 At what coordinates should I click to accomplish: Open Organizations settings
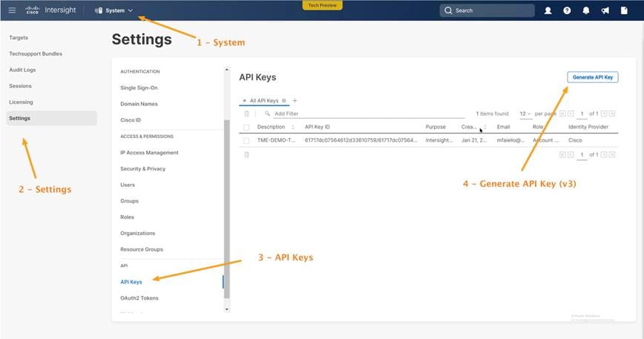point(137,233)
